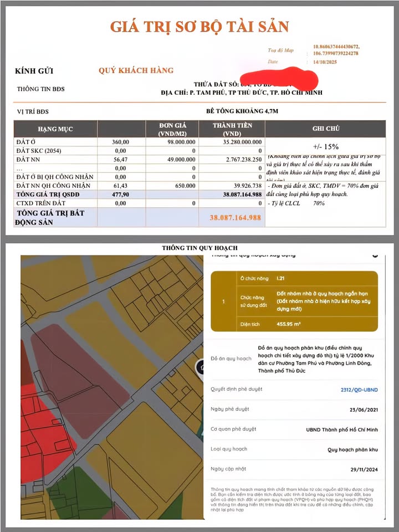Image resolution: width=399 pixels, height=532 pixels.
Task: Select the update date 29/11/2024
Action: coord(361,469)
